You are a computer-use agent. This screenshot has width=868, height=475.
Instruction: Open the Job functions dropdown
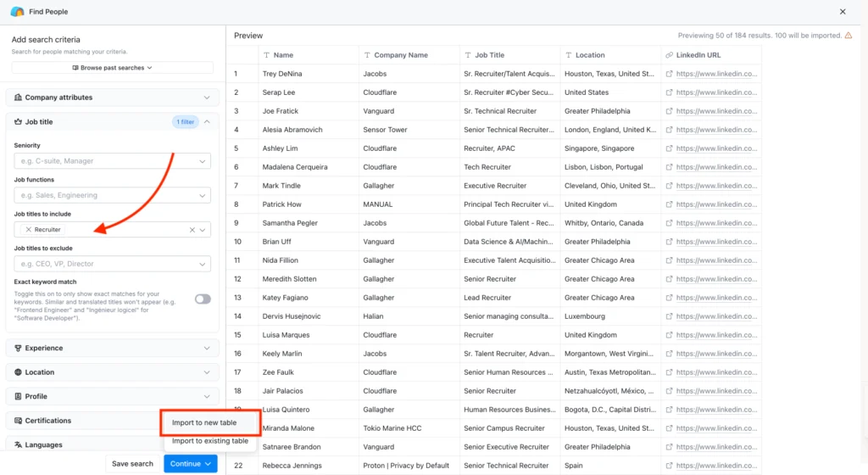(x=112, y=195)
